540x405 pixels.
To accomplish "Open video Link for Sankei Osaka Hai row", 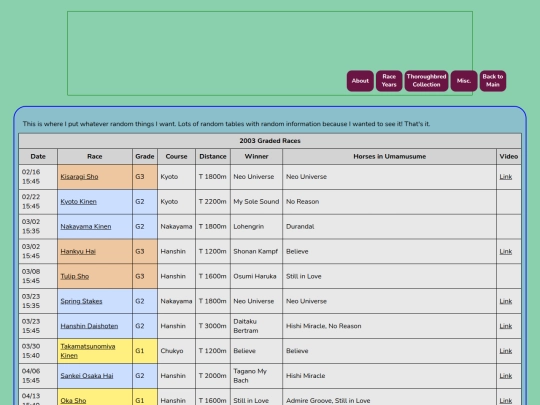I will 506,376.
